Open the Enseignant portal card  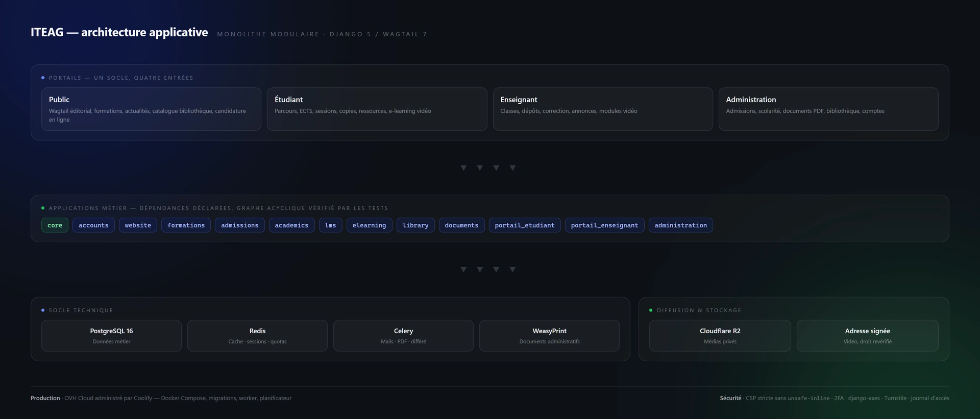[x=603, y=109]
